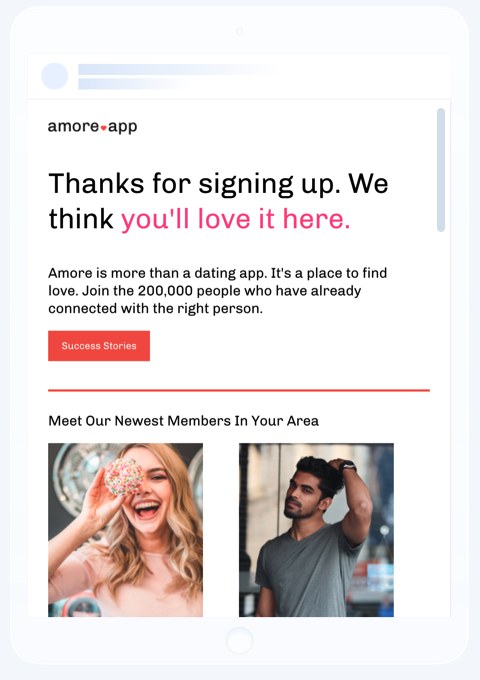Screen dimensions: 480x680
Task: Tap the tablet home button
Action: point(239,640)
